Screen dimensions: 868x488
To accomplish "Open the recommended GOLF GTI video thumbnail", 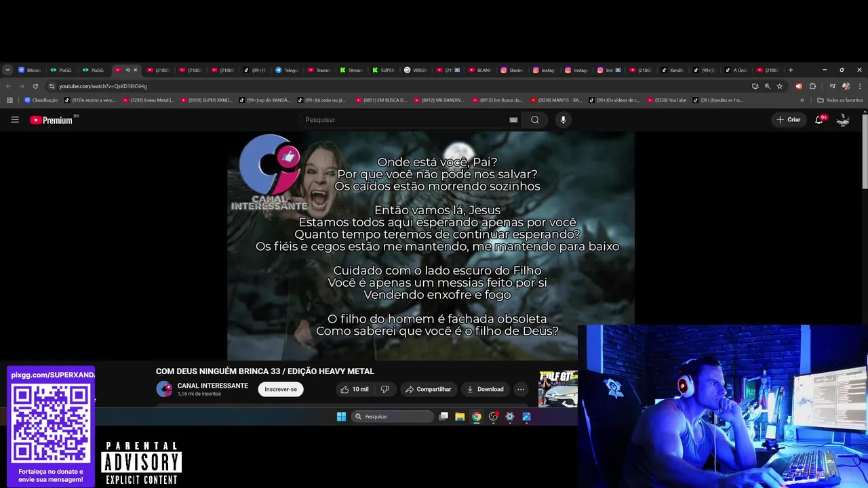I will 558,388.
